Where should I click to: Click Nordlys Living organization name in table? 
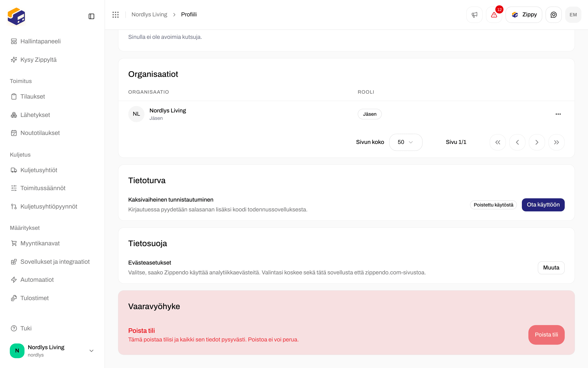click(168, 110)
